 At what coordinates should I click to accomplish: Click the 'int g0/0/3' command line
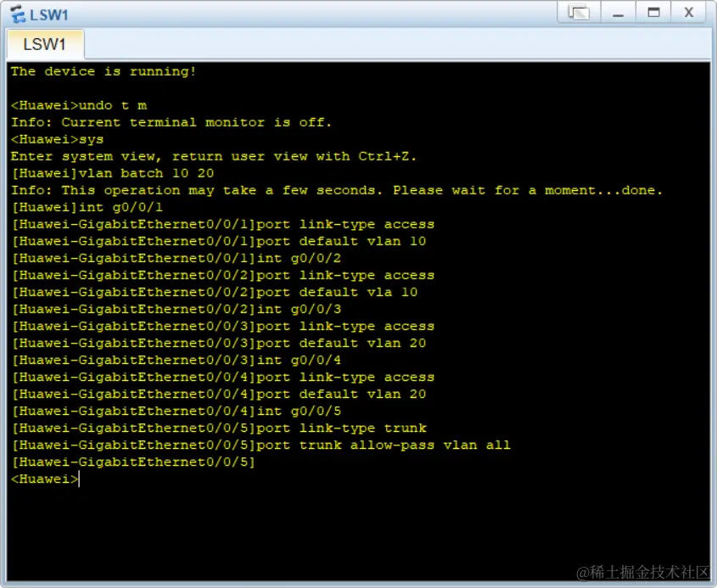pyautogui.click(x=176, y=309)
